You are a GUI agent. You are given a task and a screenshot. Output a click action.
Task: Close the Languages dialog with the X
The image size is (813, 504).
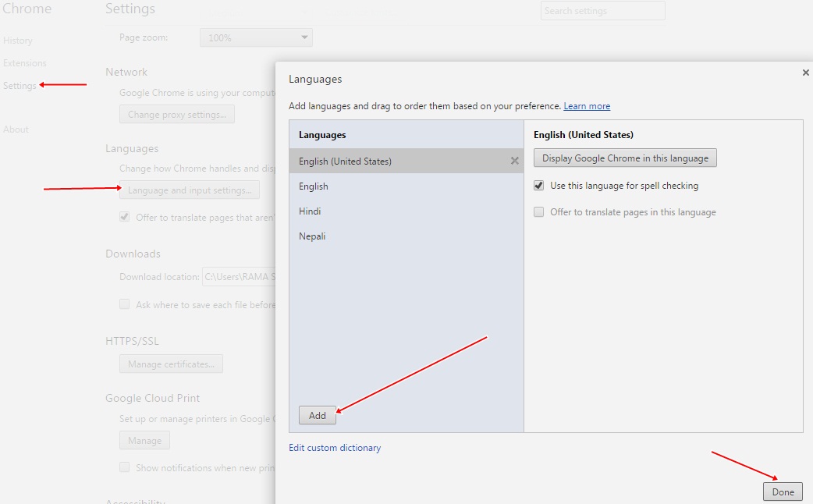point(805,73)
